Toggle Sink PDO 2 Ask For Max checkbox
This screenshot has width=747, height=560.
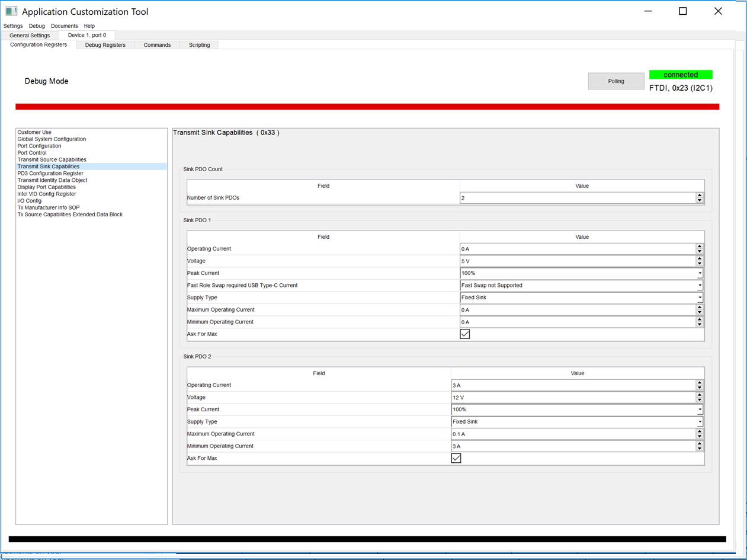pyautogui.click(x=456, y=458)
